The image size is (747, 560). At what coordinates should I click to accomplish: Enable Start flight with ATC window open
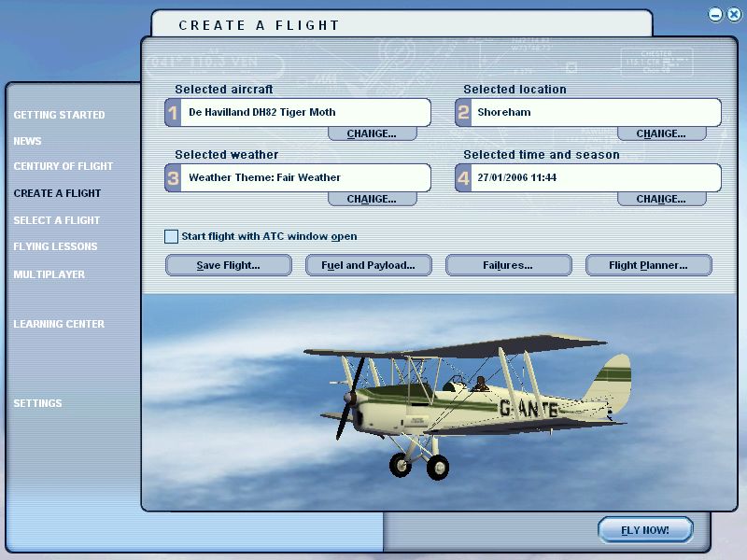[x=171, y=236]
